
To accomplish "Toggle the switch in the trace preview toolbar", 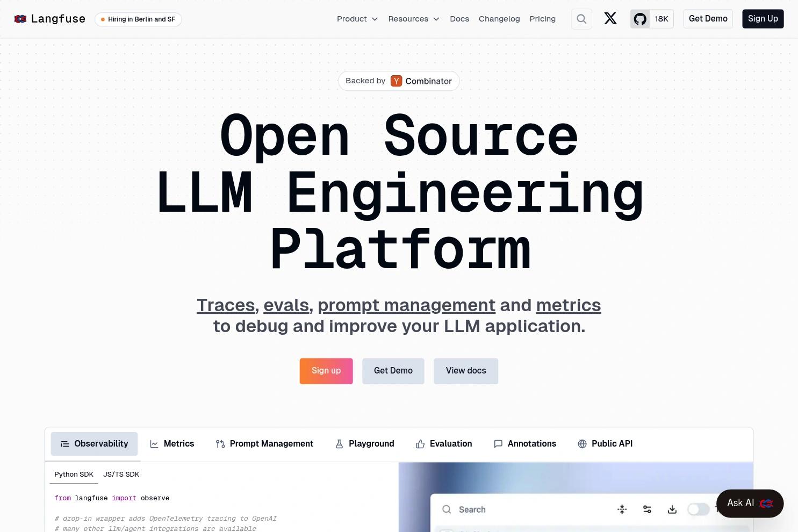I will pyautogui.click(x=698, y=509).
